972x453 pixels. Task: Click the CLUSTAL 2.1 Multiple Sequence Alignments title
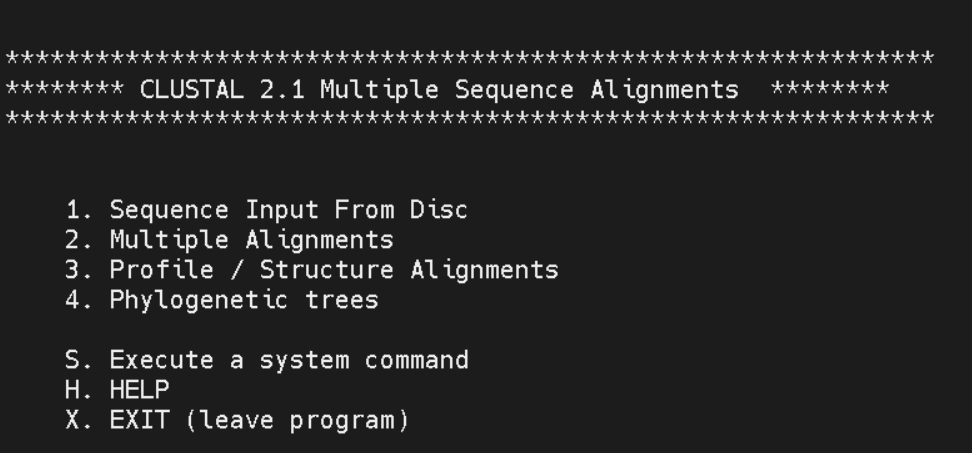click(x=440, y=90)
